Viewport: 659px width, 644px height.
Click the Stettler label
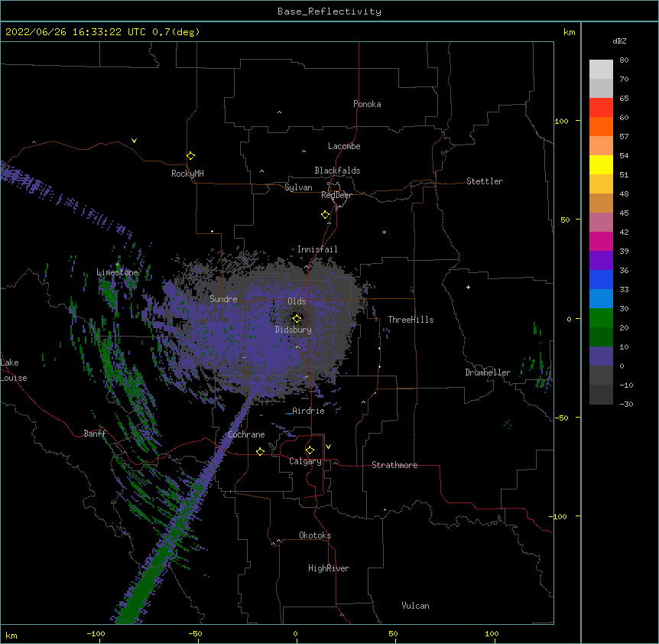coord(485,181)
